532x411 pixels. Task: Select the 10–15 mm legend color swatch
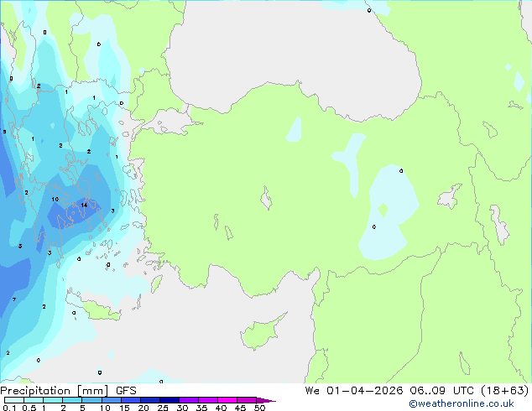pos(112,400)
